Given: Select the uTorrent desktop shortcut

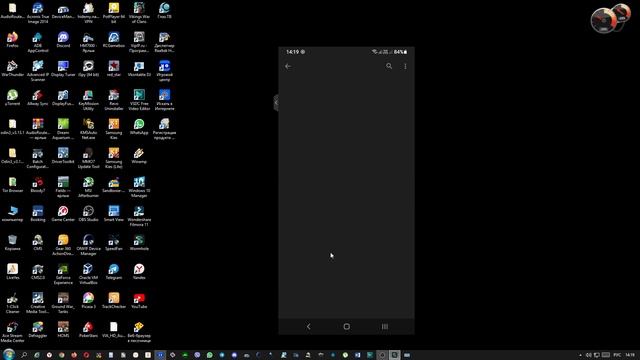Looking at the screenshot, I should click(13, 98).
